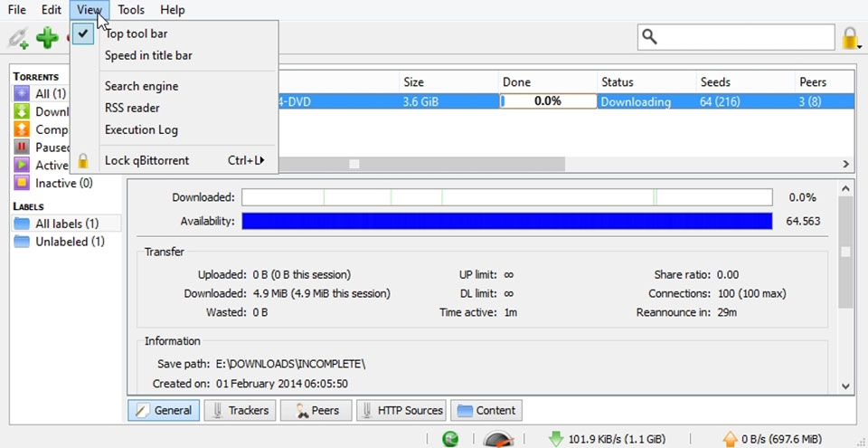Click the yellow padlock toolbar icon
The width and height of the screenshot is (868, 448).
click(850, 38)
